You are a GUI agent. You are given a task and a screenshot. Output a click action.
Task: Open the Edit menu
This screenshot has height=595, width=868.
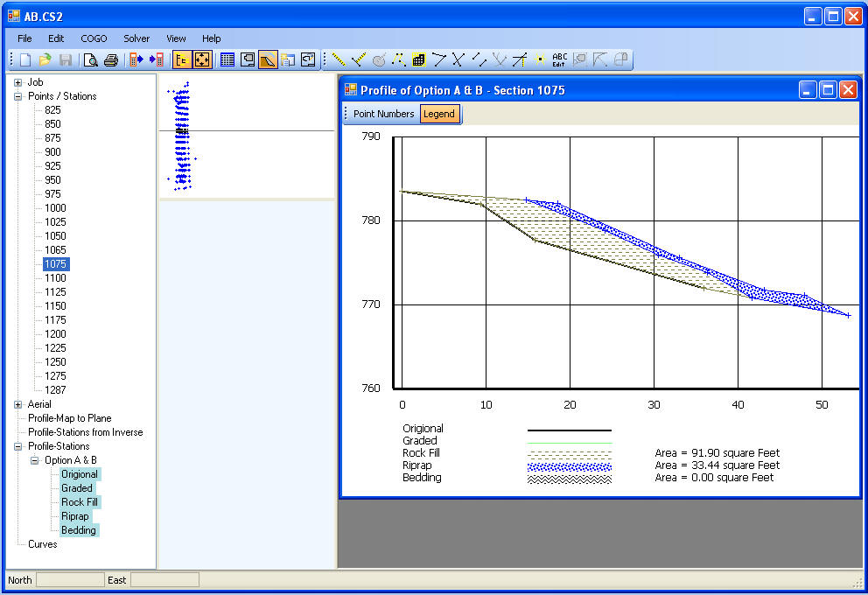click(x=56, y=38)
